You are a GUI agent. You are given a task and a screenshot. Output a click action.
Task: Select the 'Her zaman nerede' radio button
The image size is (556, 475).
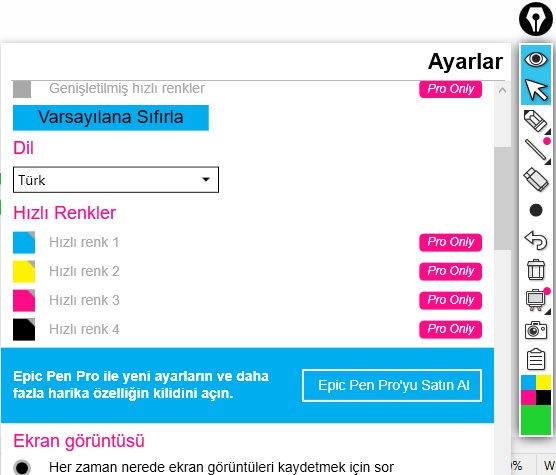point(22,467)
